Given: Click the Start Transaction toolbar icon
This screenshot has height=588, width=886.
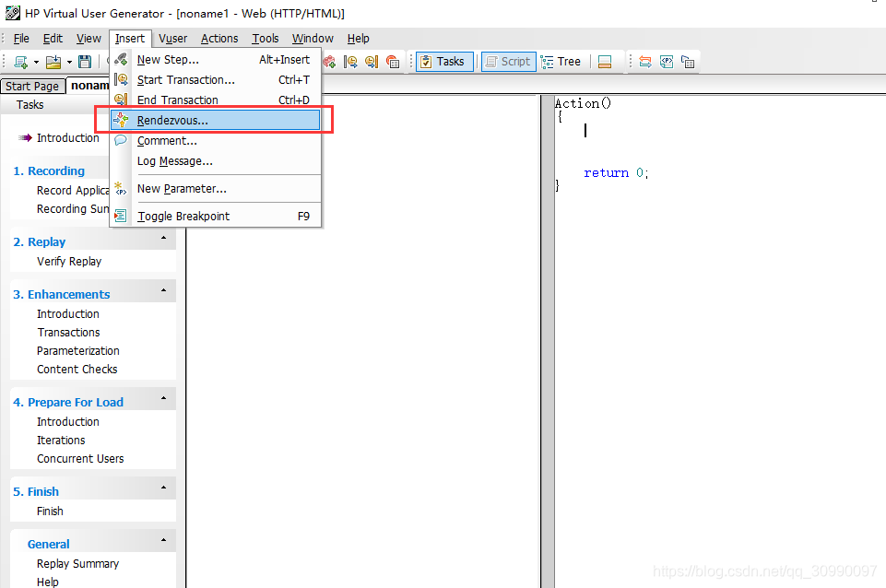Looking at the screenshot, I should [x=350, y=62].
